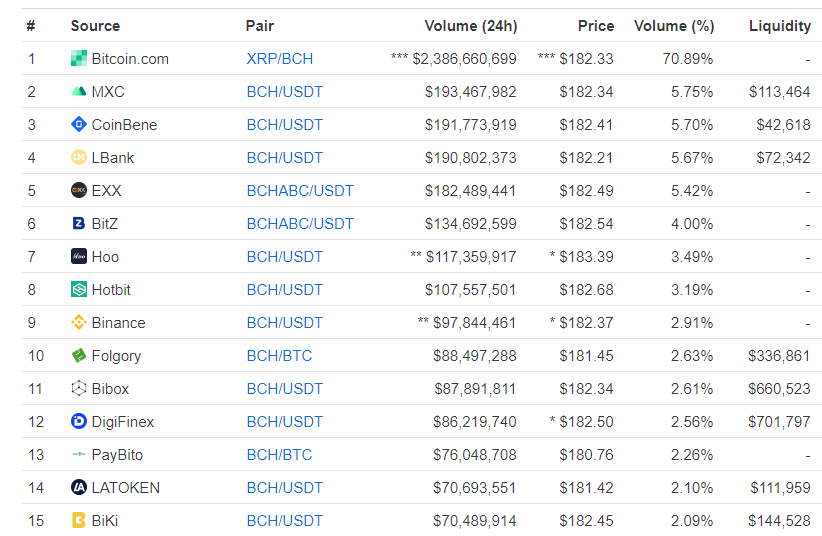The image size is (822, 536).
Task: Sort by the Source column header
Action: (x=95, y=26)
